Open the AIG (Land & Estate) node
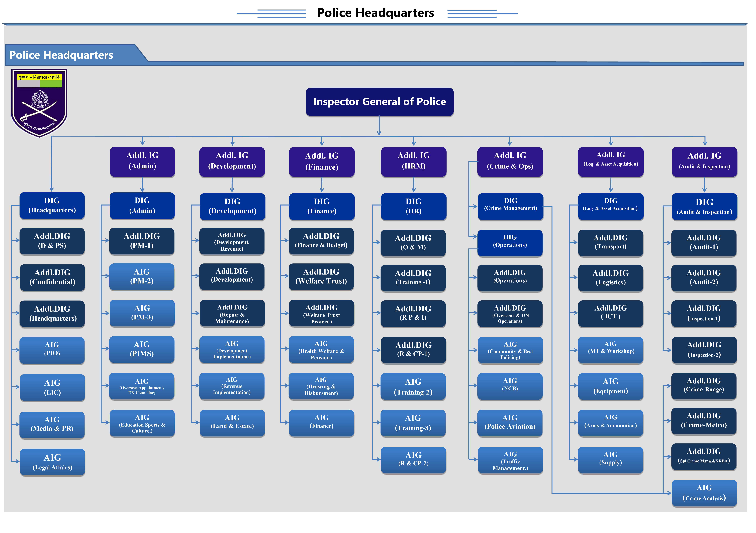The image size is (756, 533). [232, 423]
